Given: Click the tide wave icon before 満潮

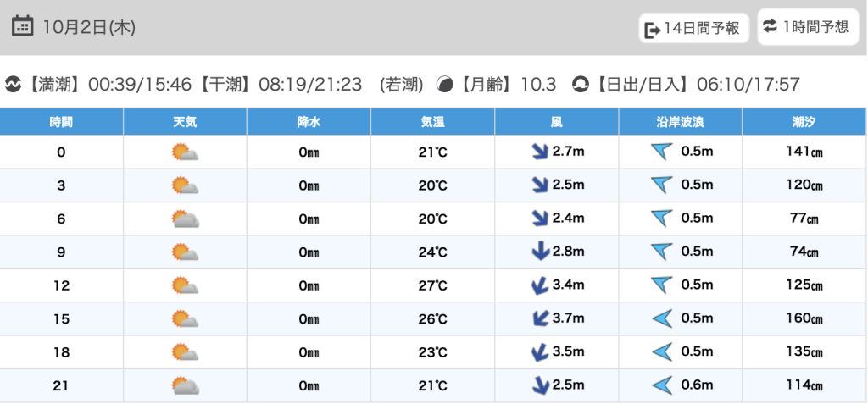Looking at the screenshot, I should pos(13,84).
